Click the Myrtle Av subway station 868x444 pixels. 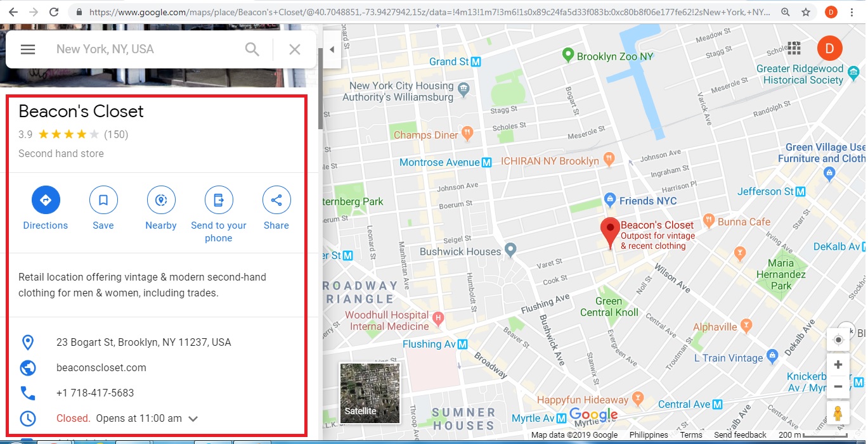point(563,418)
